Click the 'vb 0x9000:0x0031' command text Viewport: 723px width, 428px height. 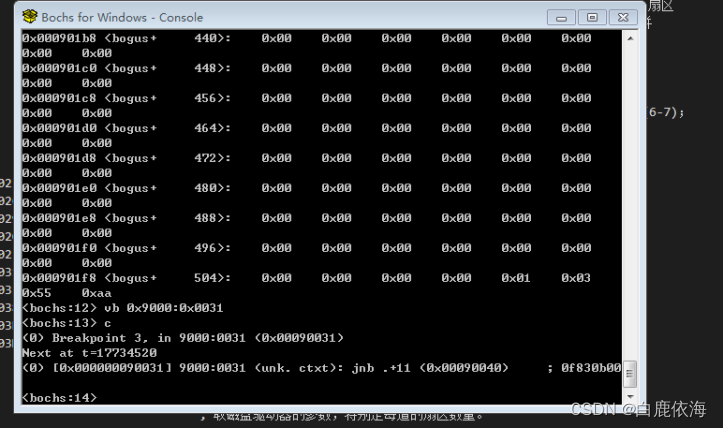(x=164, y=308)
